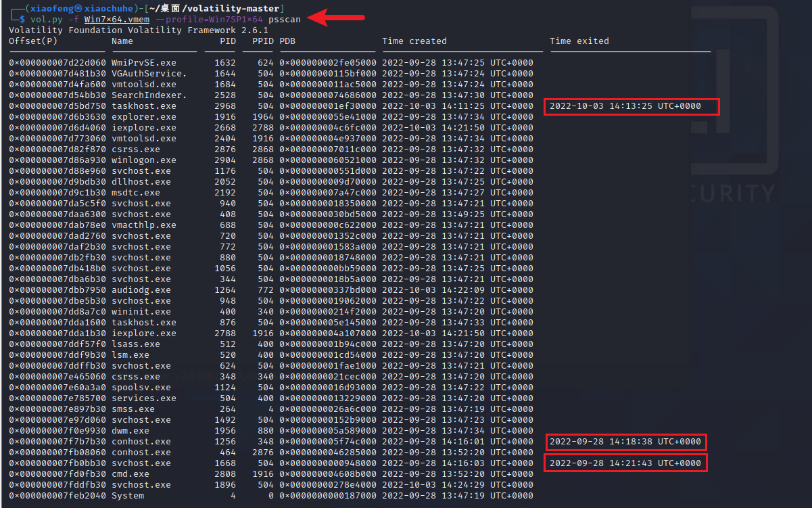Select the dwm.exe process name
Screen dimensions: 812x508
(130, 431)
